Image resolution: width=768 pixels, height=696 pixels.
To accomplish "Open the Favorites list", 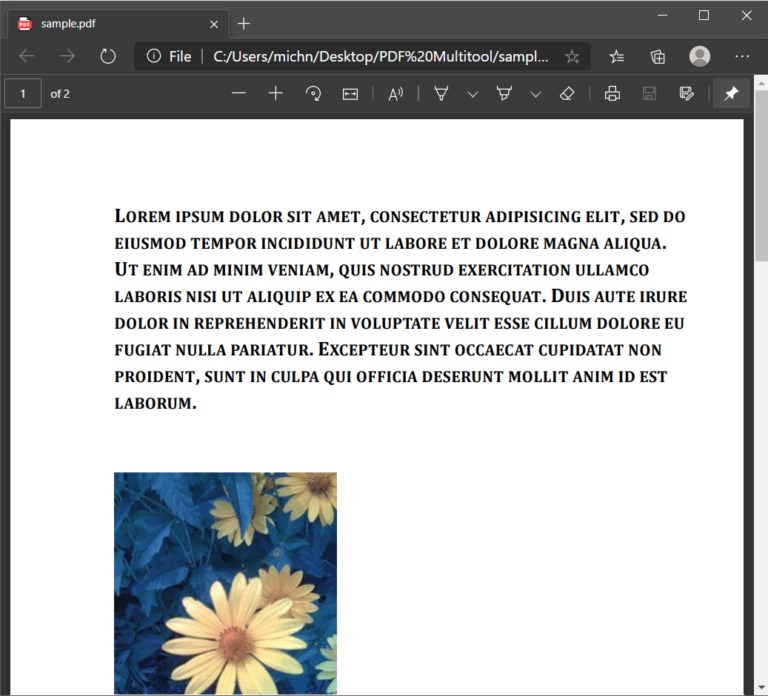I will pos(617,56).
